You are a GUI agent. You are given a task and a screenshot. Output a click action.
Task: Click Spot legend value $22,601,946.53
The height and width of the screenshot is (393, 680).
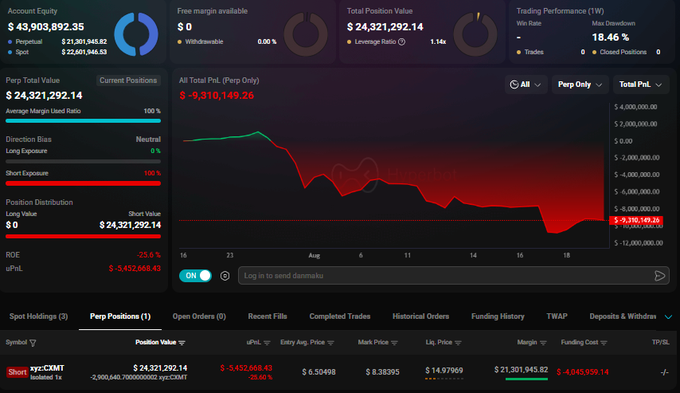click(x=84, y=52)
